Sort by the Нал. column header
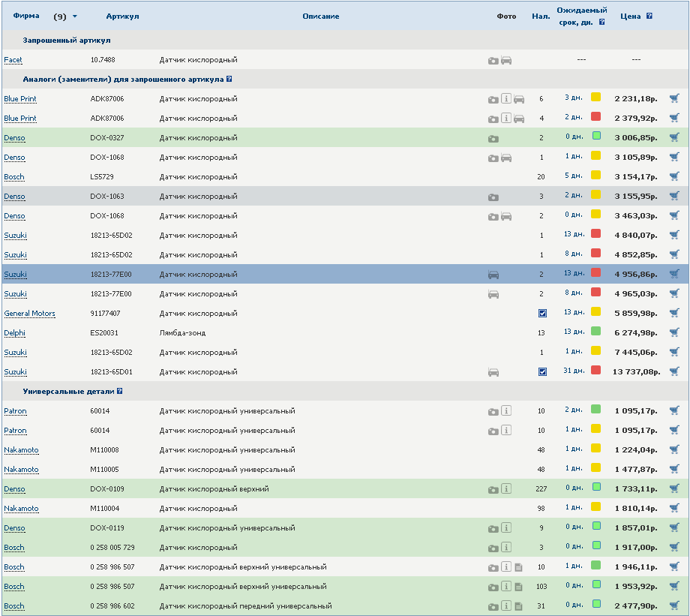 coord(540,16)
